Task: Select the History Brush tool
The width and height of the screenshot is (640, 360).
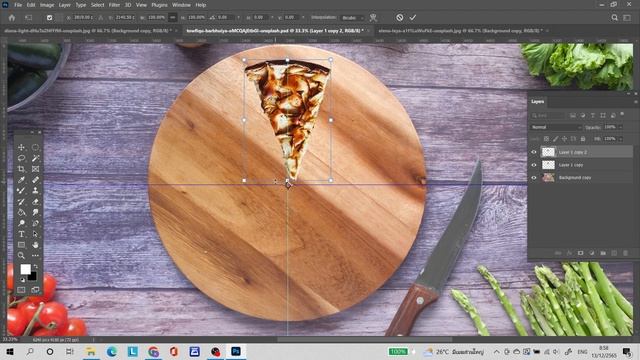Action: tap(21, 202)
